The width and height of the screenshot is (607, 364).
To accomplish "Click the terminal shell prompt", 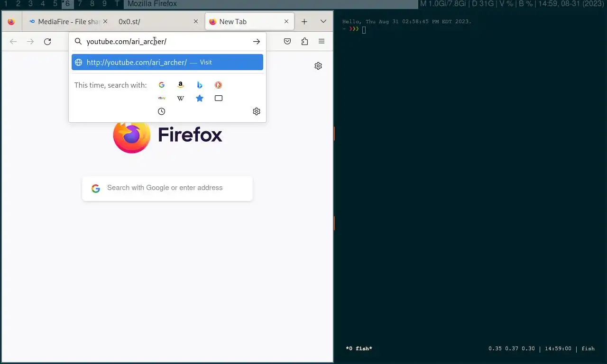I will (354, 29).
